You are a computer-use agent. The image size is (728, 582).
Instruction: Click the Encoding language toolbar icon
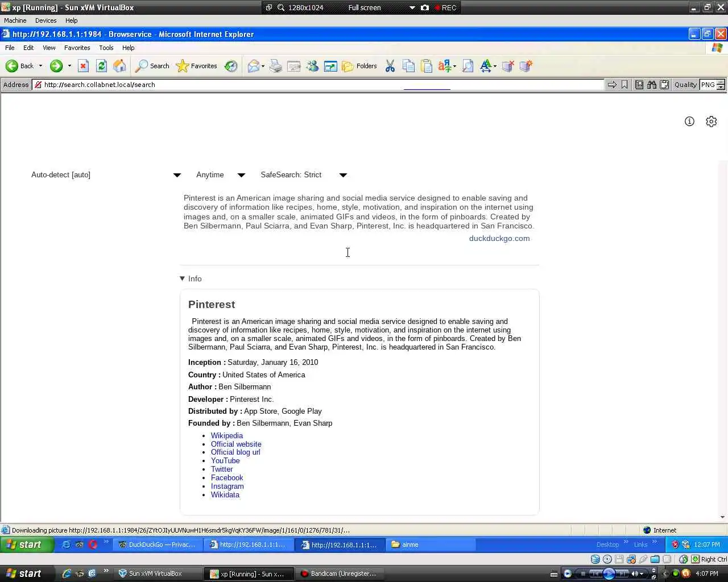(x=445, y=66)
